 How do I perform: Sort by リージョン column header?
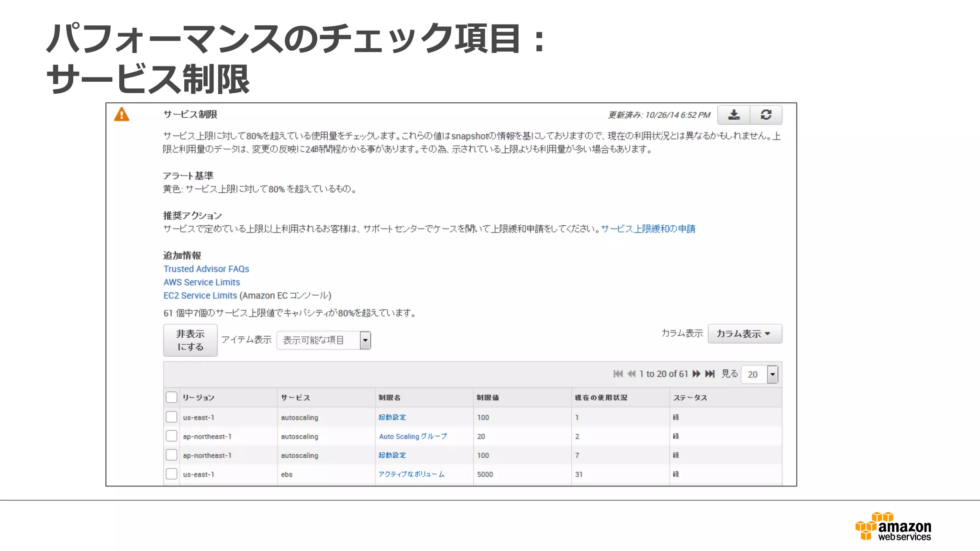pos(199,397)
